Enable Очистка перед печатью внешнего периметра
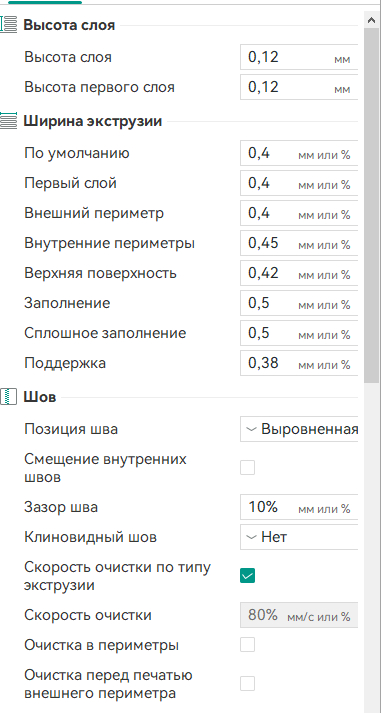Screen dimensions: 381x713 [247, 683]
